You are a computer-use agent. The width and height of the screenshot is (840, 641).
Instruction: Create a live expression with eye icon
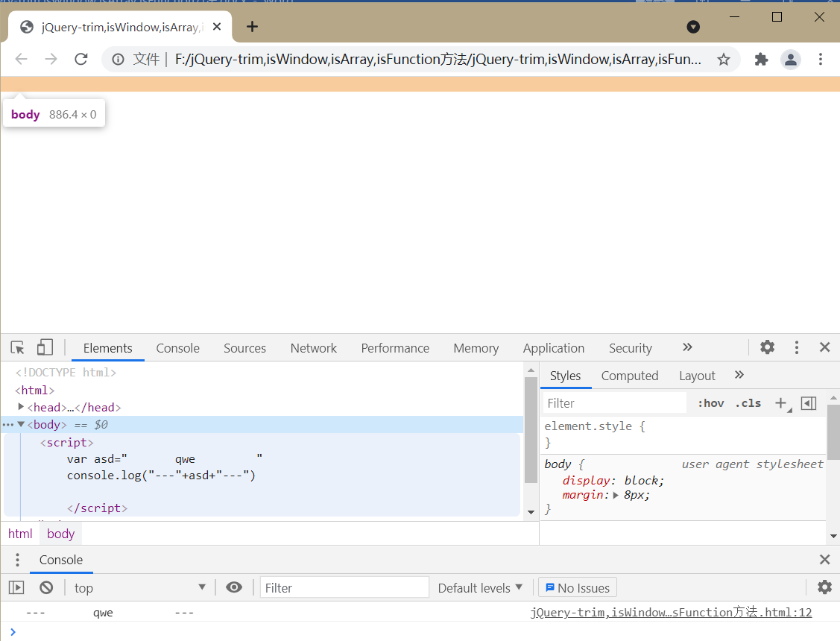(234, 587)
